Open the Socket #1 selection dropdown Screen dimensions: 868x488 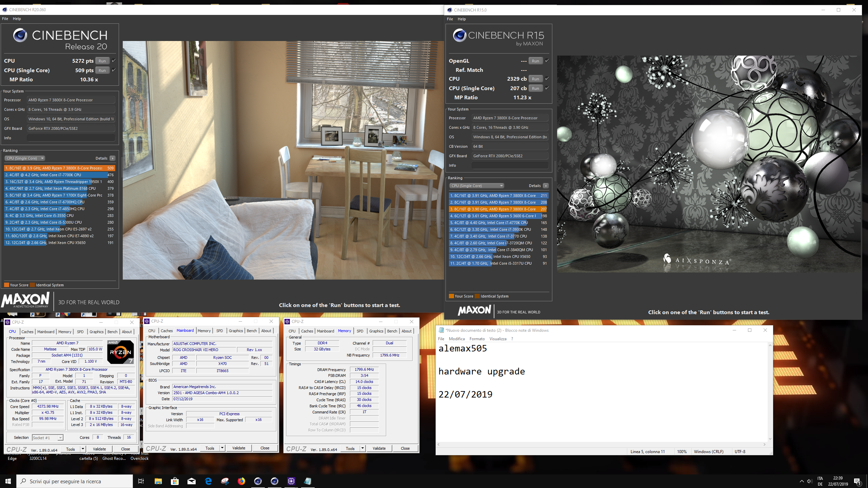pyautogui.click(x=47, y=438)
